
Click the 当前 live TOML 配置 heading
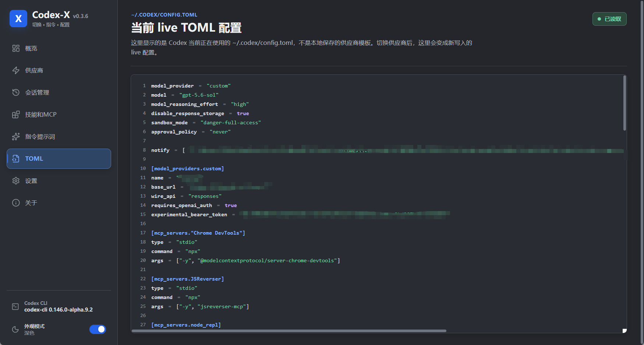186,28
